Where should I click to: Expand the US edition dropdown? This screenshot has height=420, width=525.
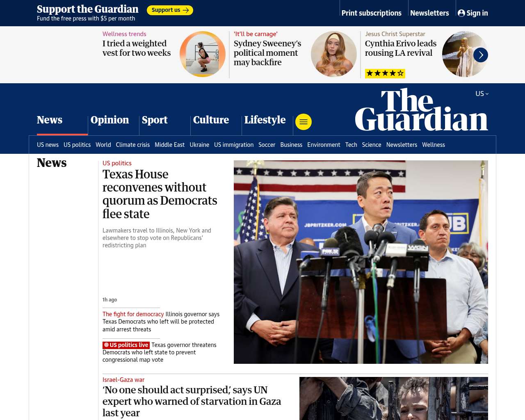[x=482, y=94]
